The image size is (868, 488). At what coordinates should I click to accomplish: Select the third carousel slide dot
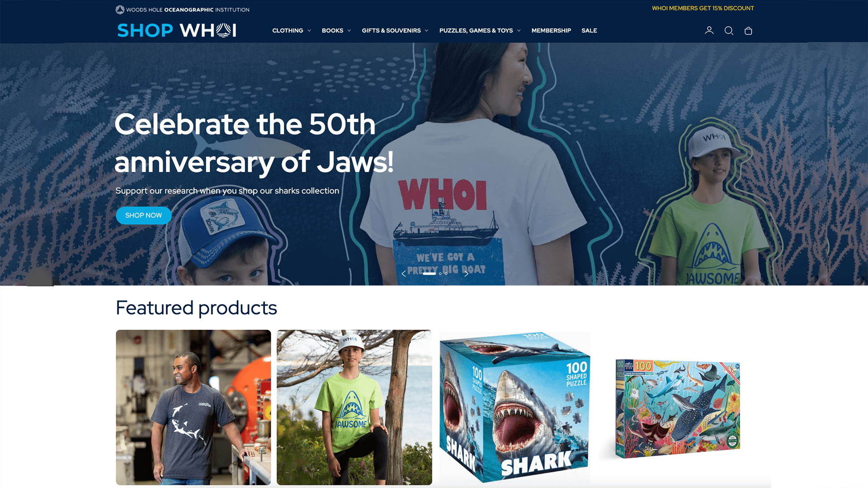pyautogui.click(x=446, y=273)
